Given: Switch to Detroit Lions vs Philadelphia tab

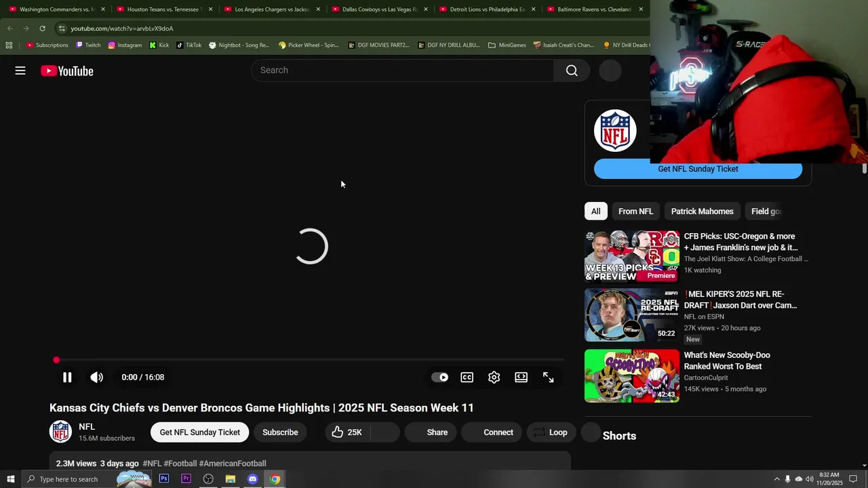Looking at the screenshot, I should tap(488, 9).
